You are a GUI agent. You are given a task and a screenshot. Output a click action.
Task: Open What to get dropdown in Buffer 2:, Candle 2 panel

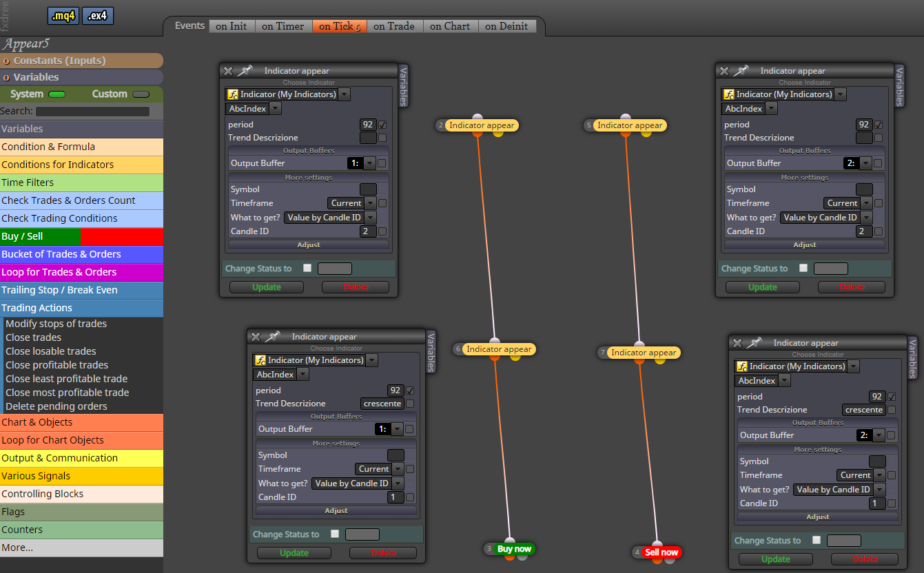pyautogui.click(x=866, y=218)
